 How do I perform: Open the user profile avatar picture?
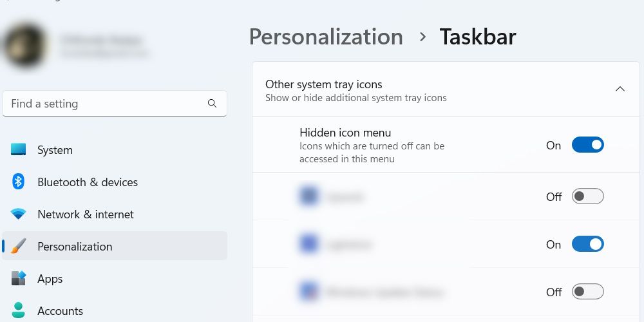tap(24, 45)
